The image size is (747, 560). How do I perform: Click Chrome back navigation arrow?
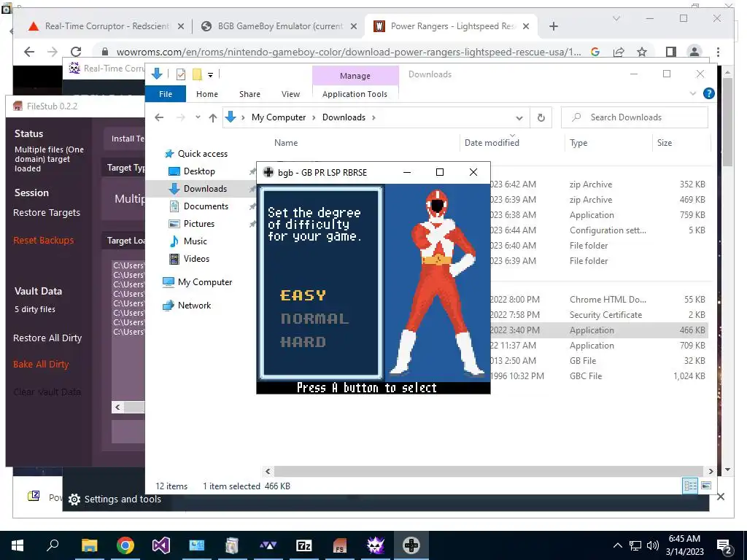[29, 52]
